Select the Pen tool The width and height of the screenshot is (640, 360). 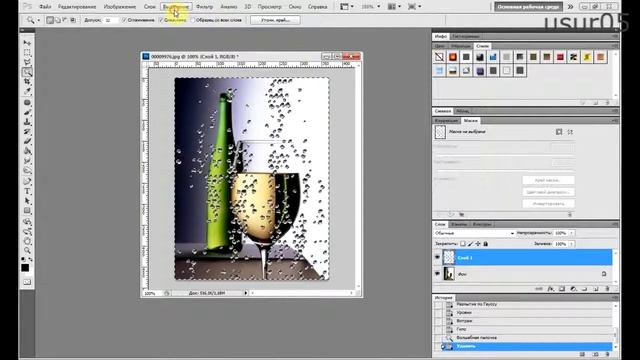pyautogui.click(x=27, y=181)
